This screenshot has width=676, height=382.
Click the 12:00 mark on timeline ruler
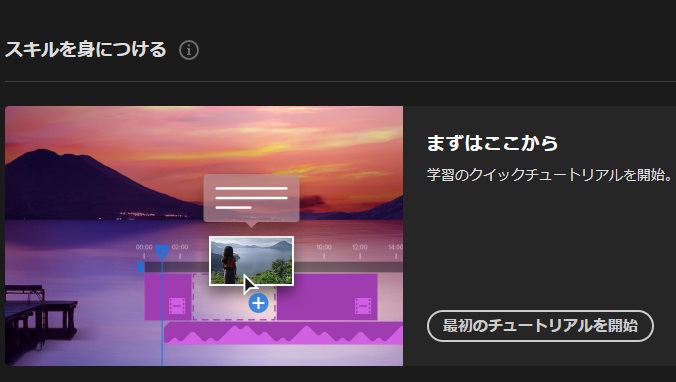[360, 247]
